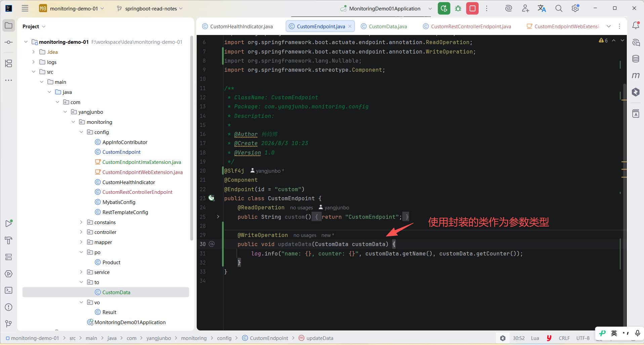Unfold the custom() method on line 25

click(218, 217)
